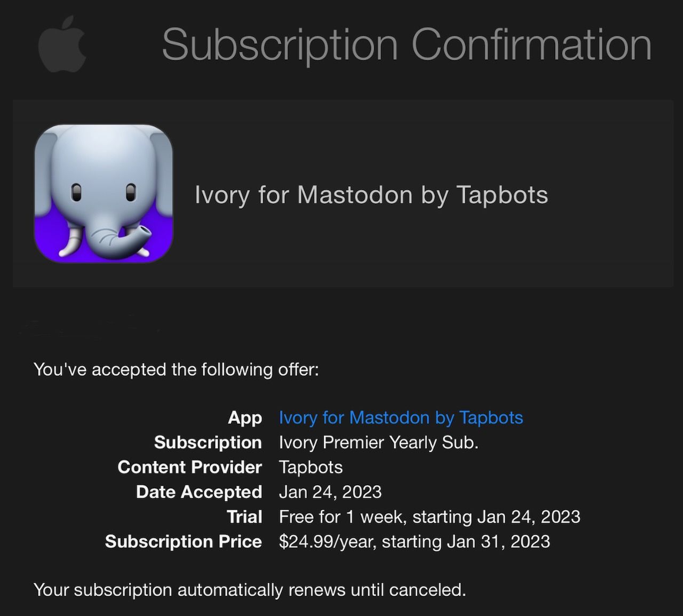Click the Tapbots content provider value
Image resolution: width=683 pixels, height=616 pixels.
click(x=311, y=467)
